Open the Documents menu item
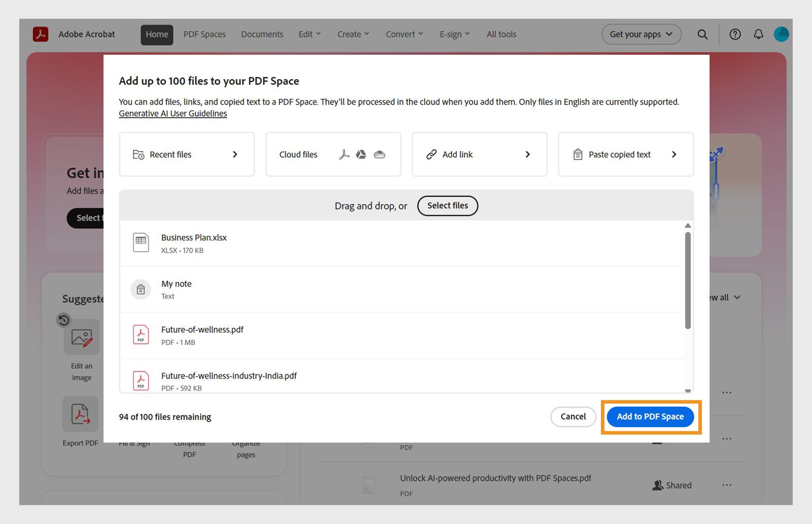812x524 pixels. coord(262,34)
